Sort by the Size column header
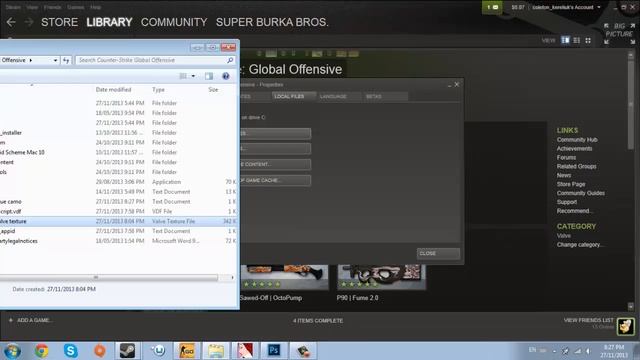This screenshot has width=640, height=360. click(213, 89)
